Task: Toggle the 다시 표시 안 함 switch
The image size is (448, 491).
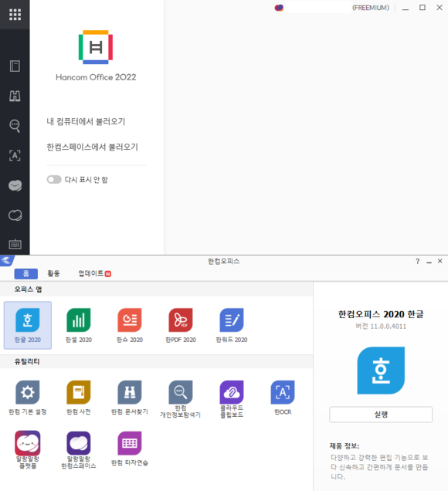Action: click(x=54, y=179)
